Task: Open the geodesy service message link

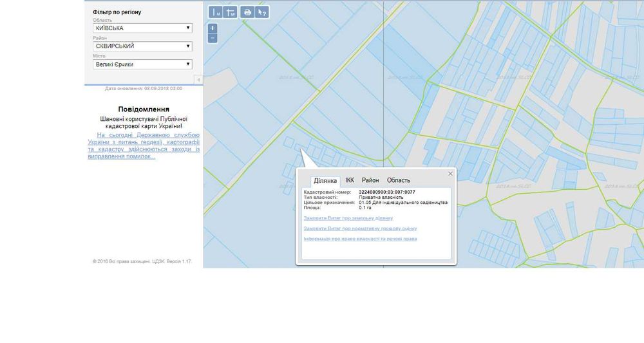Action: click(144, 145)
